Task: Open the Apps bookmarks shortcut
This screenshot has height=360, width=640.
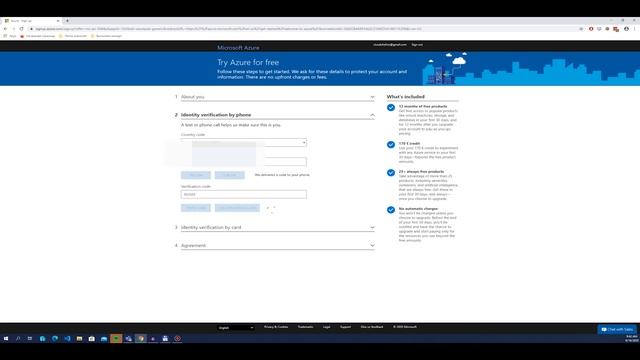Action: [x=10, y=36]
